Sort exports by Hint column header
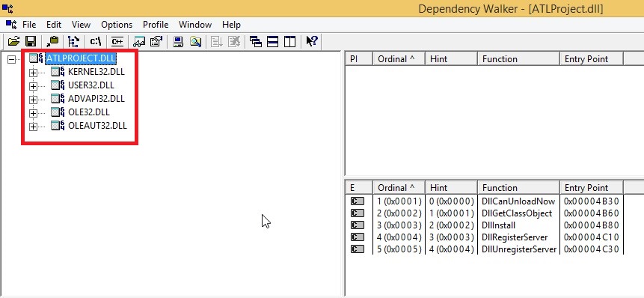 (x=451, y=188)
